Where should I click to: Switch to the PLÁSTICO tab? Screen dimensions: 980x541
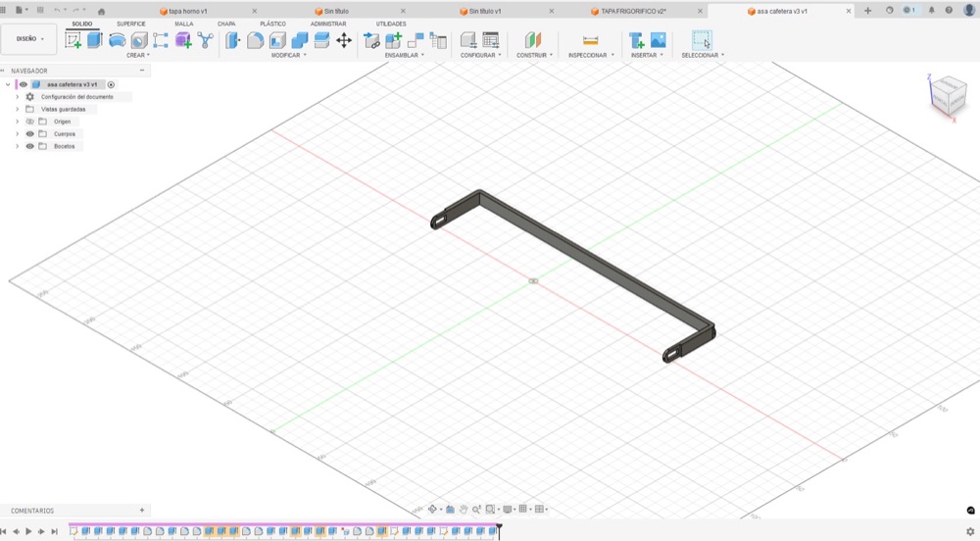272,24
